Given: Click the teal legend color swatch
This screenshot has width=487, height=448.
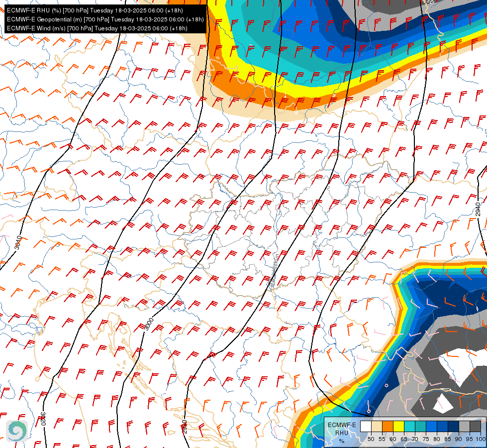Looking at the screenshot, I should click(420, 426).
